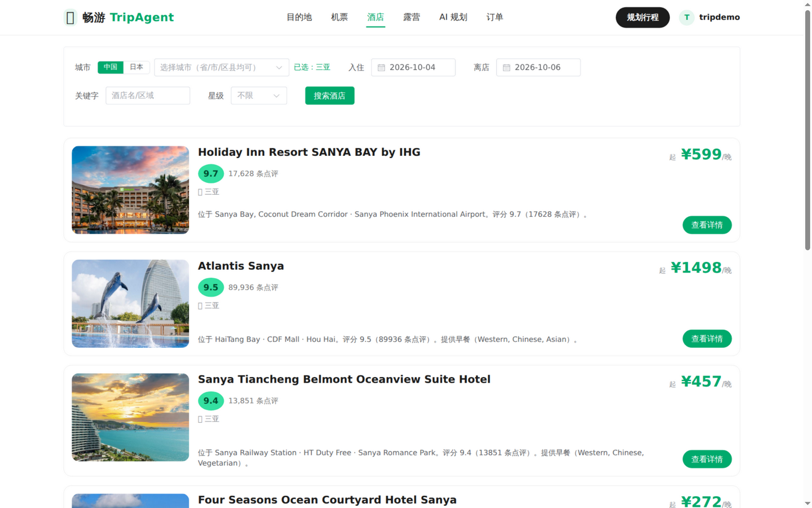The width and height of the screenshot is (812, 508).
Task: Open the 酒店 nav tab
Action: coord(376,17)
